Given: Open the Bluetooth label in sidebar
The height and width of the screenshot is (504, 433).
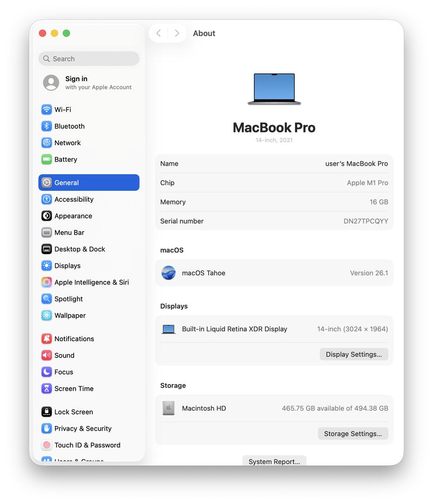Looking at the screenshot, I should pos(70,126).
